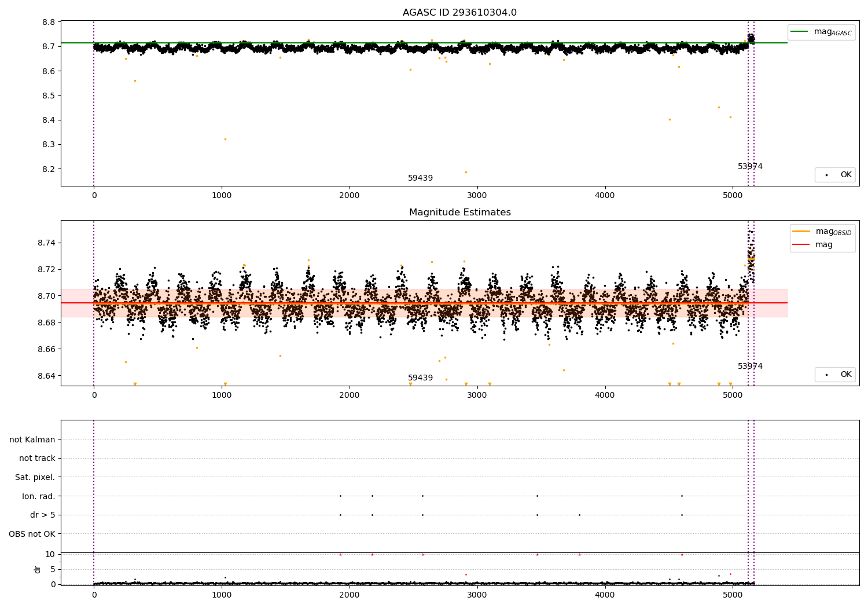Image resolution: width=868 pixels, height=608 pixels.
Task: Click the "8.2" y-axis tick label
Action: (x=49, y=169)
